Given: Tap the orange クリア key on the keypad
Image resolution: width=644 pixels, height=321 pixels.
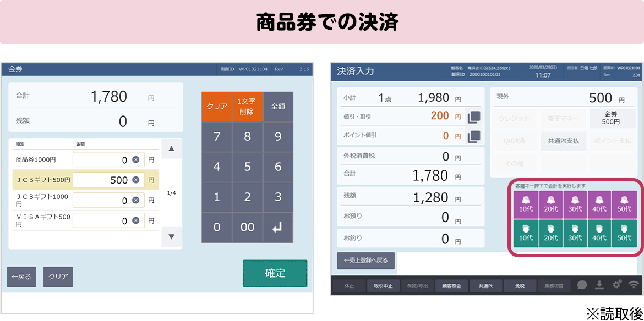Looking at the screenshot, I should (217, 107).
